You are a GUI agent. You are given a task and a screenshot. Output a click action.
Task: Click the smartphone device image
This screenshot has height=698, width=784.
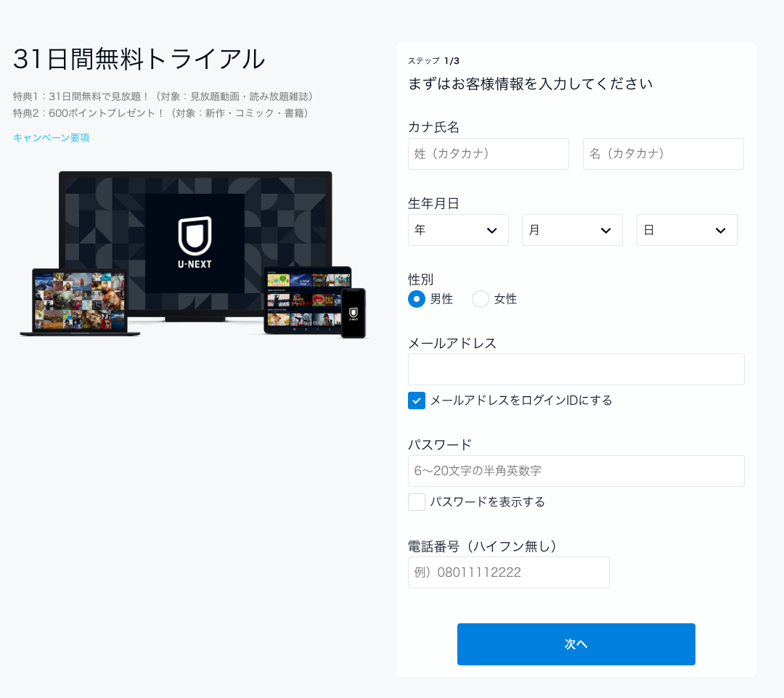click(354, 313)
